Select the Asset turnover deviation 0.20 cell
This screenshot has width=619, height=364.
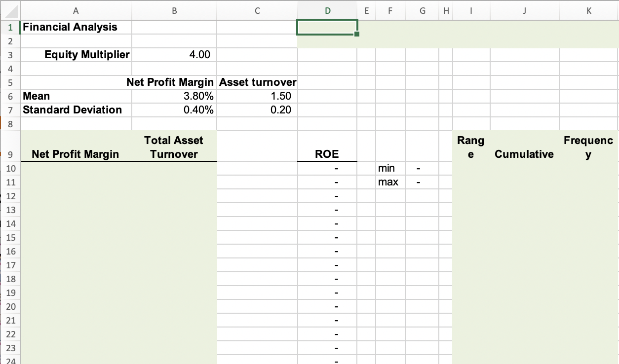(x=257, y=110)
